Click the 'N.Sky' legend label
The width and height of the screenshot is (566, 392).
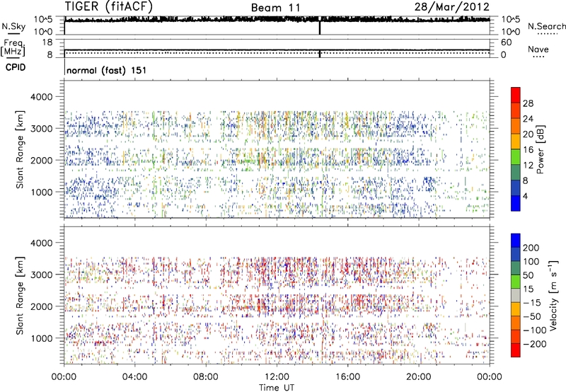point(13,27)
